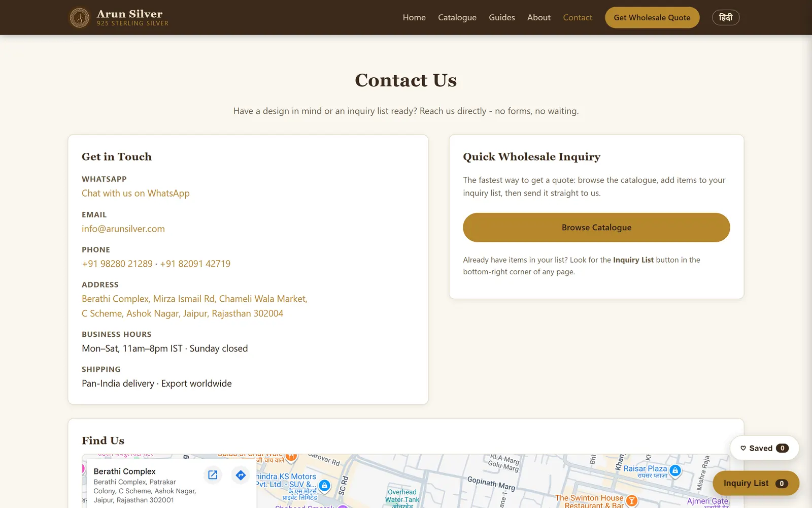The height and width of the screenshot is (508, 812).
Task: Click the Raisar Plaza map marker
Action: click(x=675, y=470)
